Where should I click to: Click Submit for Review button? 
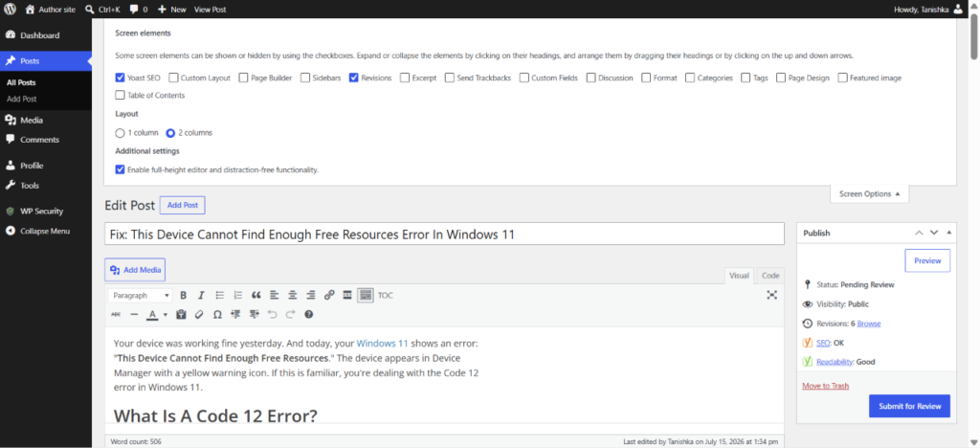[x=909, y=406]
